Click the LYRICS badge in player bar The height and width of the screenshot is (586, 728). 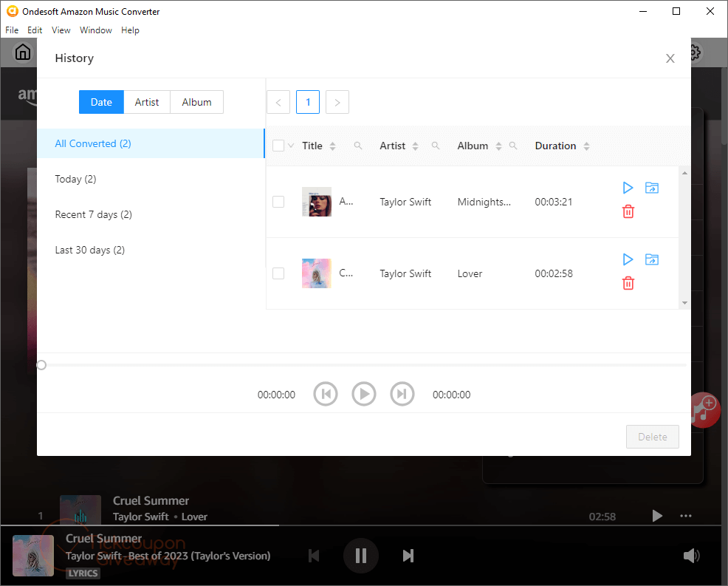(83, 573)
